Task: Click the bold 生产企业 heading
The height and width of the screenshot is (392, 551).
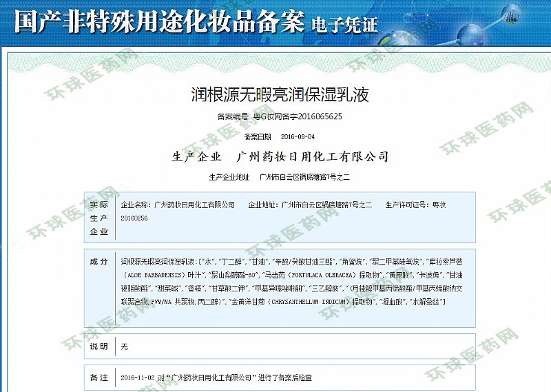Action: pyautogui.click(x=196, y=156)
